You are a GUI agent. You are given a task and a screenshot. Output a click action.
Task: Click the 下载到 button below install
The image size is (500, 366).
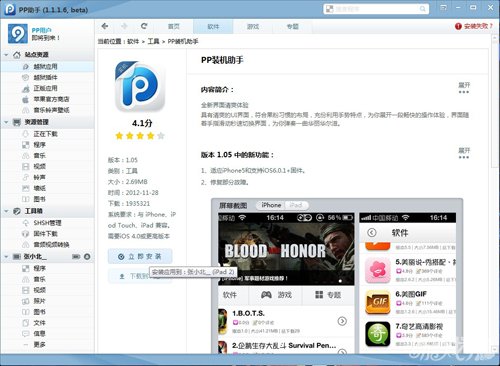140,276
